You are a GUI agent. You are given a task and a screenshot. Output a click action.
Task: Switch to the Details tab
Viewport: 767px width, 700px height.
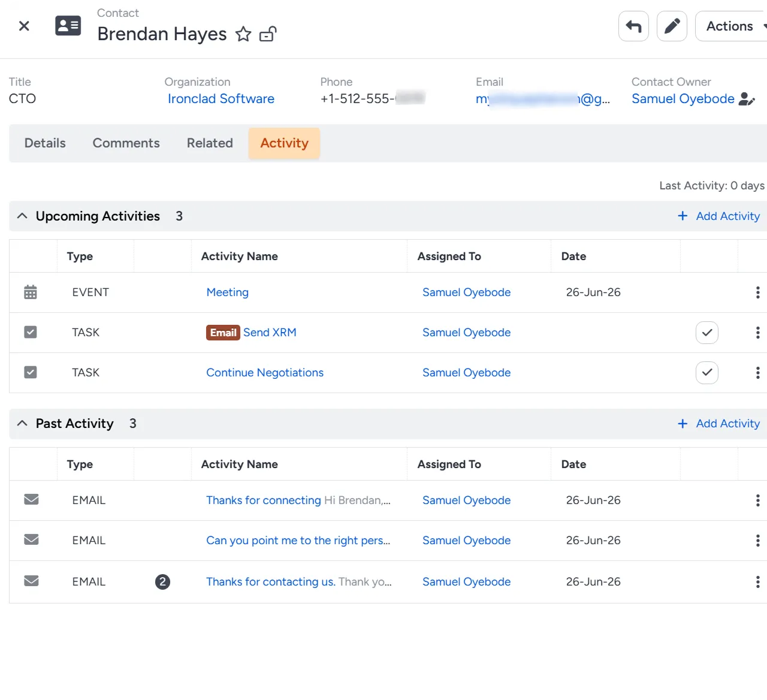click(x=45, y=143)
